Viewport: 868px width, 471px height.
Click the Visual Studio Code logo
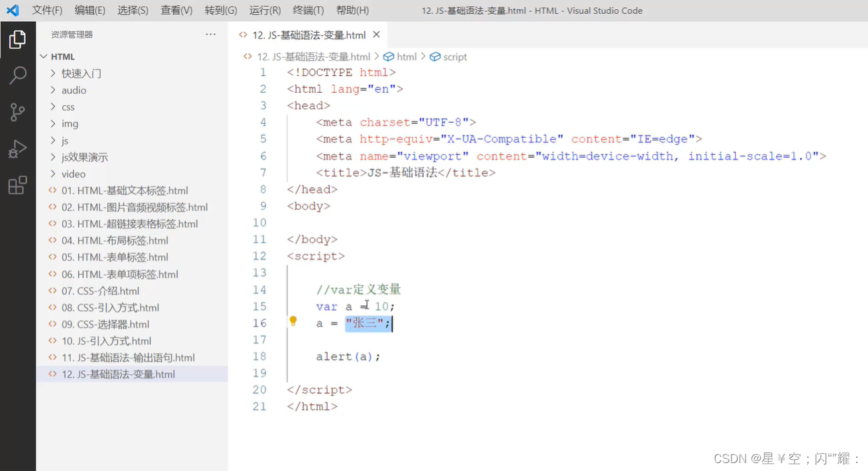pos(13,10)
